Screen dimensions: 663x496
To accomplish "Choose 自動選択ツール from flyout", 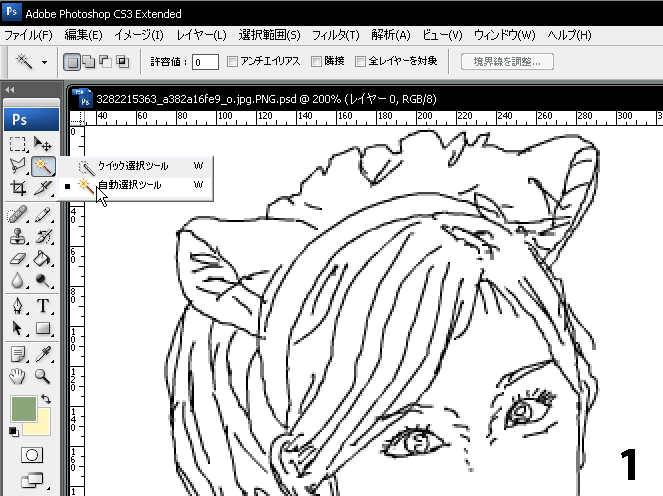I will (136, 185).
